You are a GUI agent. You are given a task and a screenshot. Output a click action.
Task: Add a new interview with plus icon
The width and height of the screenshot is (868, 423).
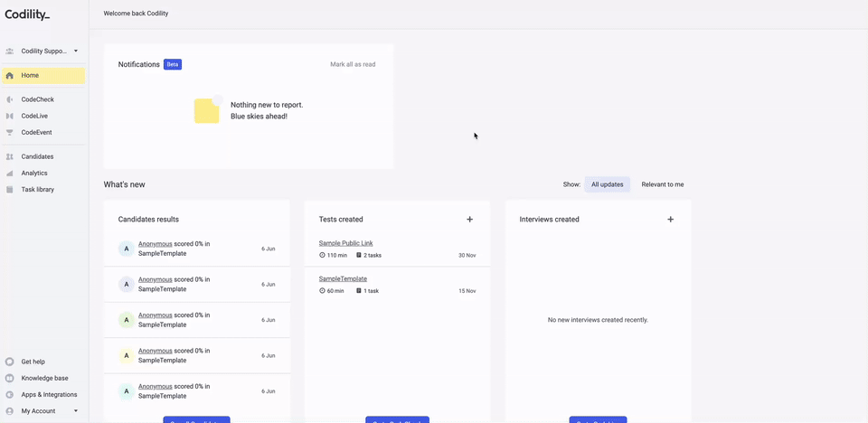click(670, 220)
